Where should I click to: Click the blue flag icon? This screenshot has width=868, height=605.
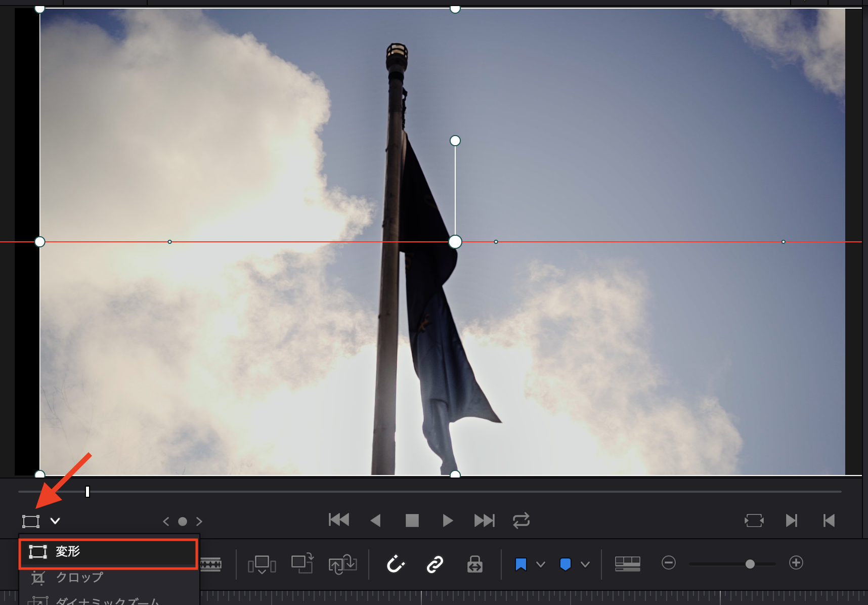(x=521, y=564)
